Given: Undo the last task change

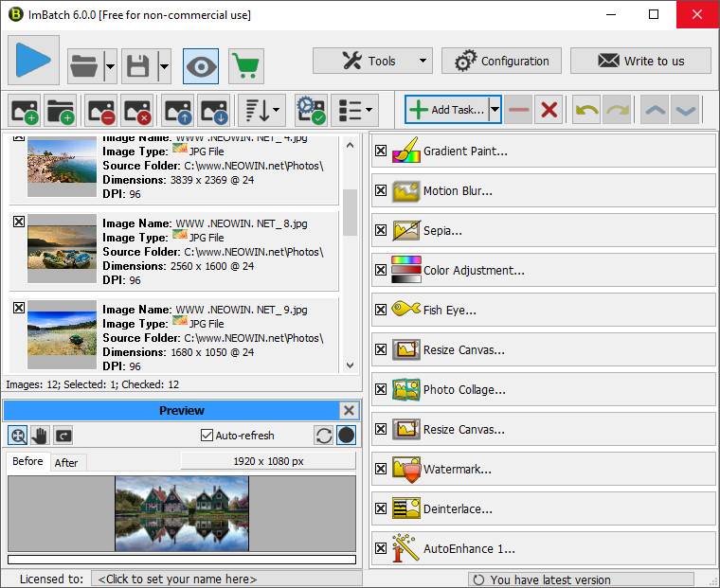Looking at the screenshot, I should click(x=586, y=110).
